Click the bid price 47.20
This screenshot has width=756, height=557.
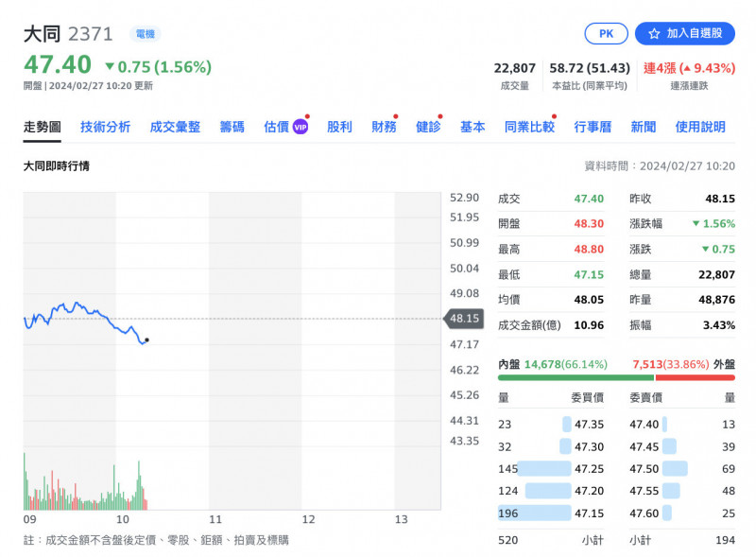(x=589, y=491)
